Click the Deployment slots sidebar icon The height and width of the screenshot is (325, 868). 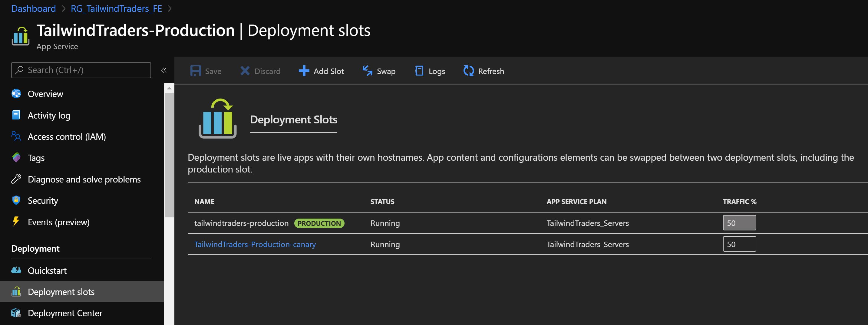pos(16,291)
